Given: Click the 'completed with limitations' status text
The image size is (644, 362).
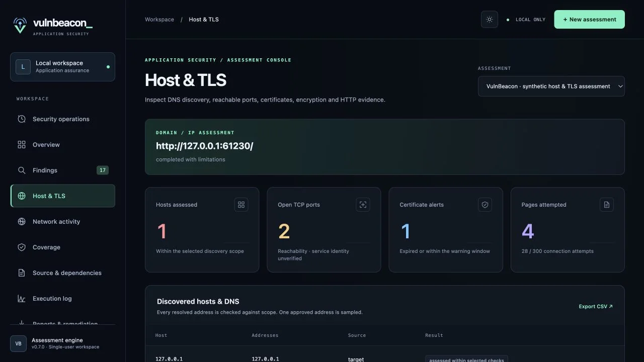Looking at the screenshot, I should click(x=191, y=159).
